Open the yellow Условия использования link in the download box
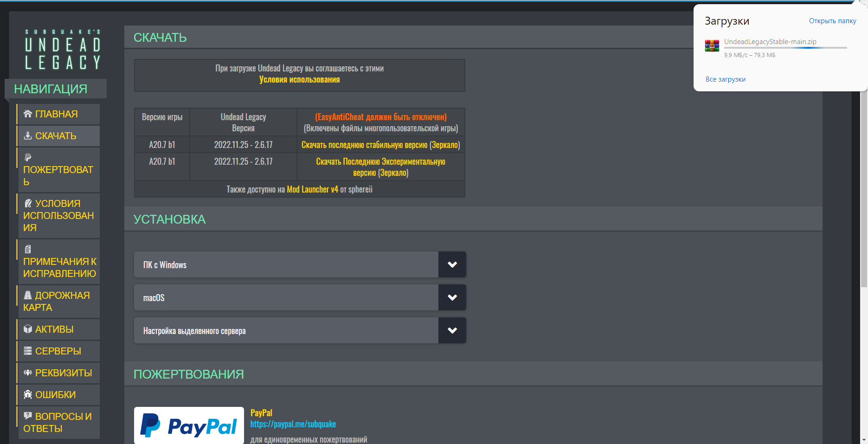The height and width of the screenshot is (444, 868). [300, 80]
